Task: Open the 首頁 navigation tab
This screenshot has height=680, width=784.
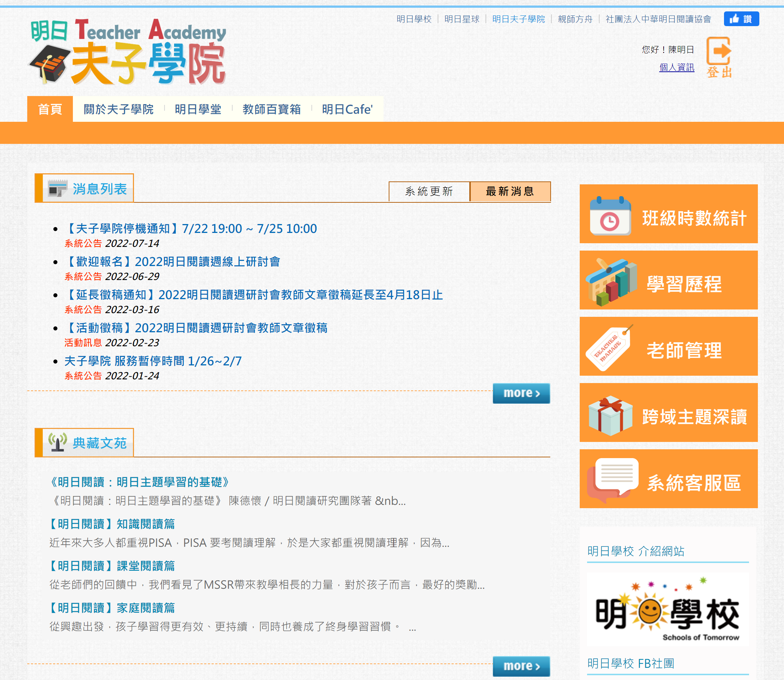Action: pyautogui.click(x=50, y=109)
